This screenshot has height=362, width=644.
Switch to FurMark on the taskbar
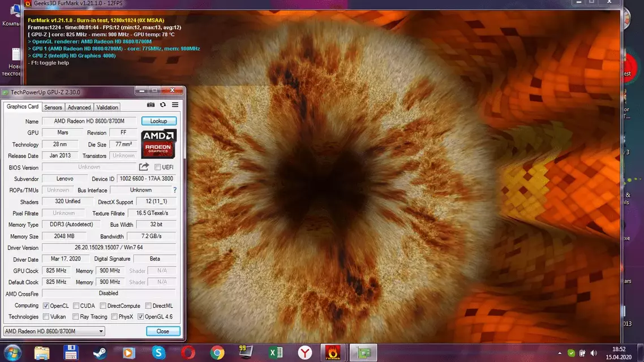pyautogui.click(x=333, y=353)
